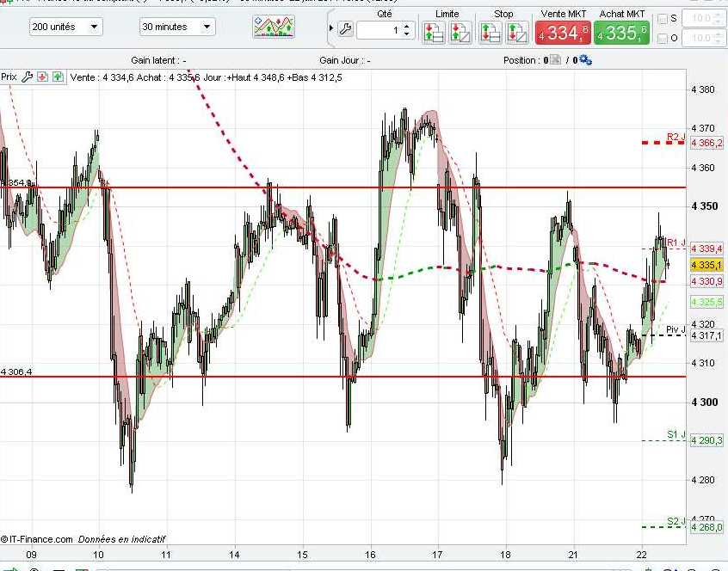Click the Piv J price label 4 317,1
Image resolution: width=728 pixels, height=571 pixels.
pos(706,335)
